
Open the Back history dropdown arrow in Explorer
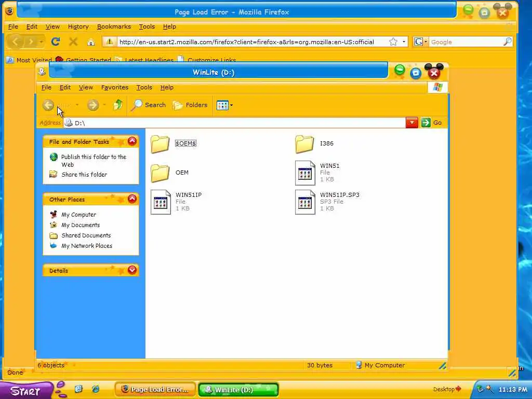[77, 105]
